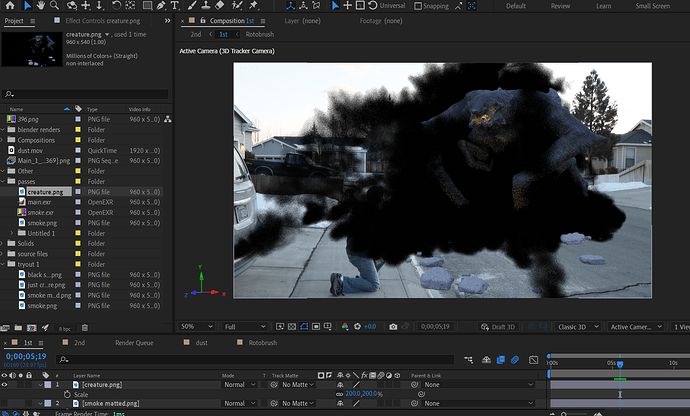This screenshot has height=416, width=690.
Task: Select the Brush tool
Action: pyautogui.click(x=192, y=5)
